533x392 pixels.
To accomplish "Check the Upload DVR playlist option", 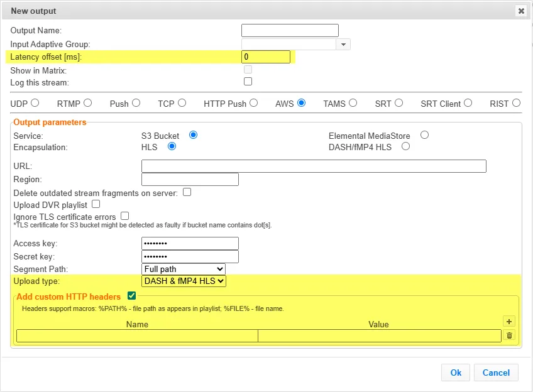I will (x=96, y=204).
